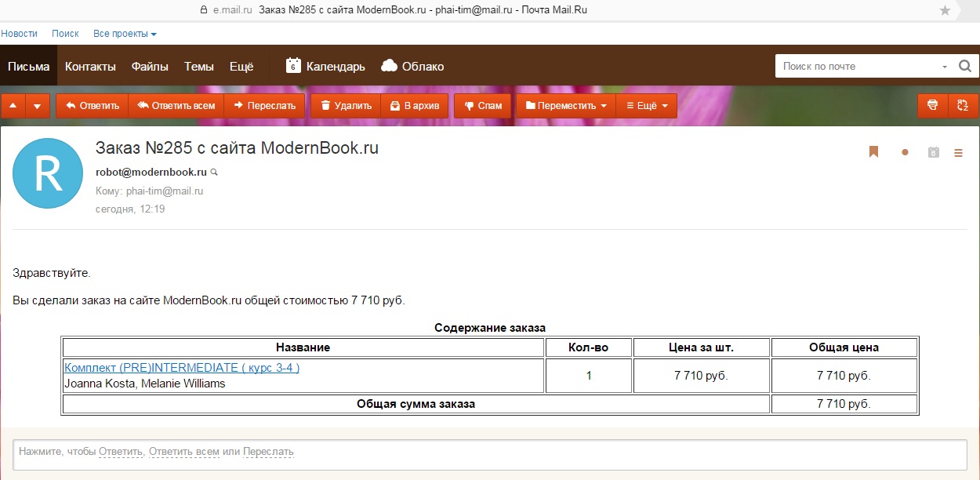
Task: Open Календарь from the navigation bar
Action: click(325, 67)
